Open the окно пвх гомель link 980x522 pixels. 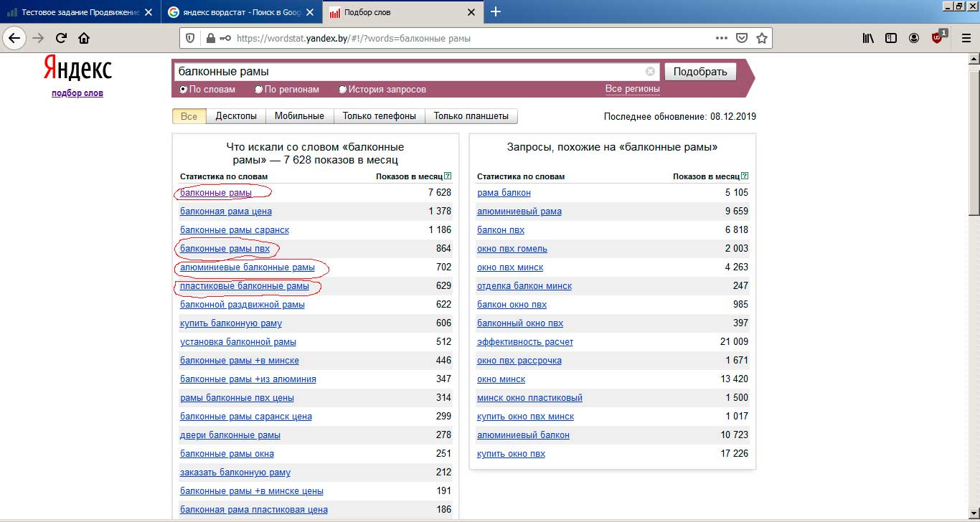(512, 249)
